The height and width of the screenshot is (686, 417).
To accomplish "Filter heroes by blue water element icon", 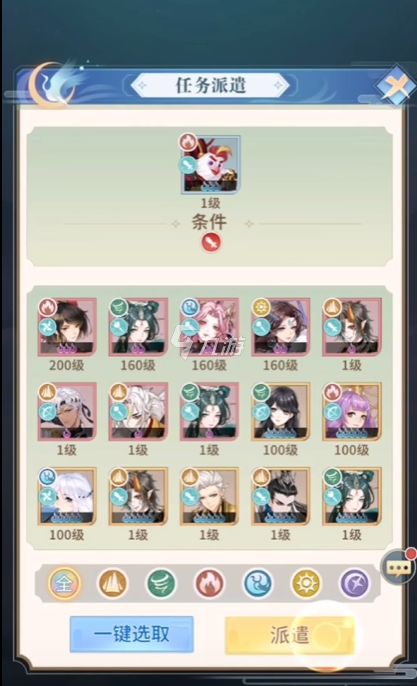I will click(258, 583).
